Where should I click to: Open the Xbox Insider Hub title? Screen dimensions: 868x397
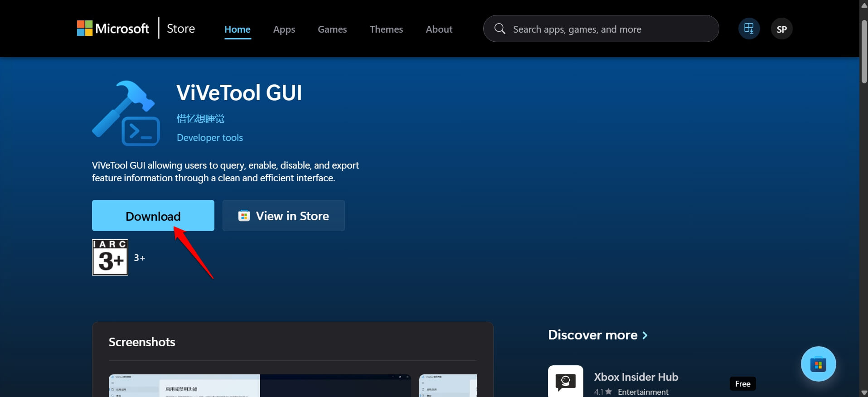pyautogui.click(x=636, y=377)
